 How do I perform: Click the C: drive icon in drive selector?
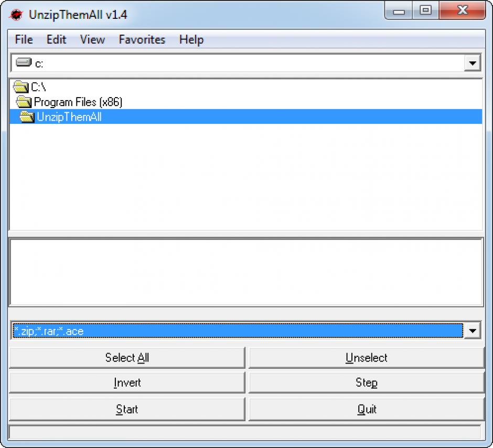24,62
